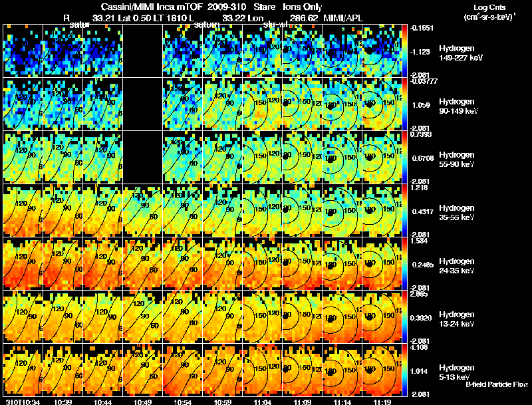Click the color bar beside Hydrogen 24-35 keV

(404, 264)
